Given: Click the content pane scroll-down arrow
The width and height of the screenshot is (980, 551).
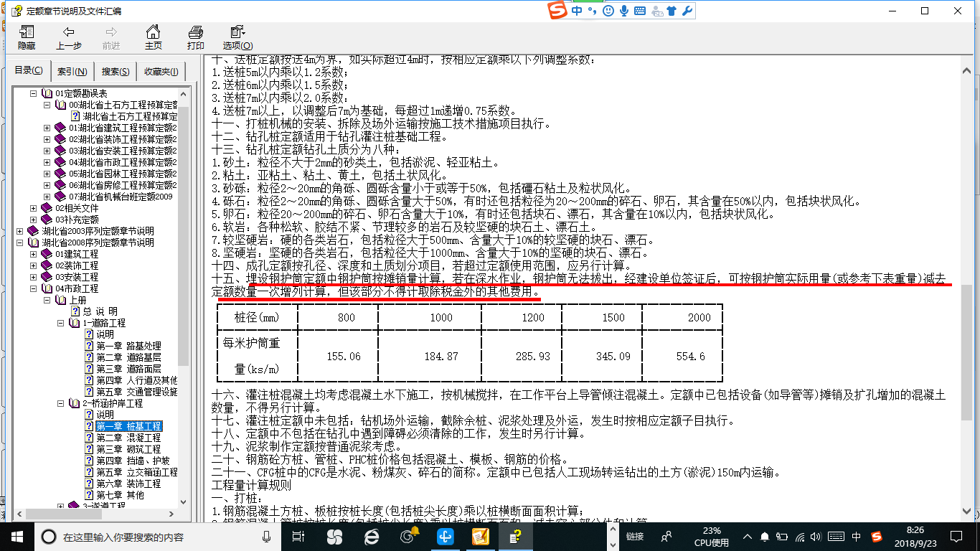Looking at the screenshot, I should (x=966, y=512).
